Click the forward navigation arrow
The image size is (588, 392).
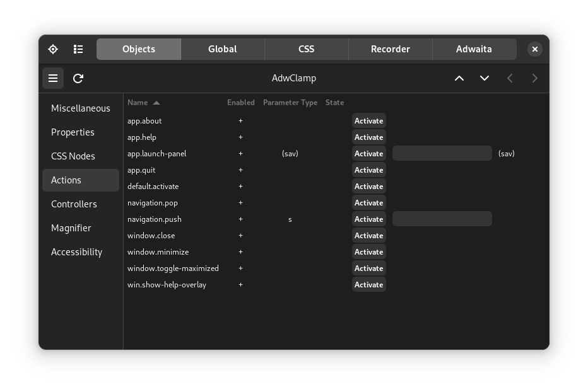534,78
